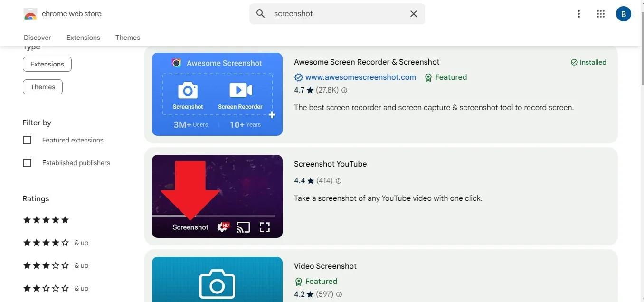
Task: Click the 4.2 star rating text
Action: tap(299, 294)
